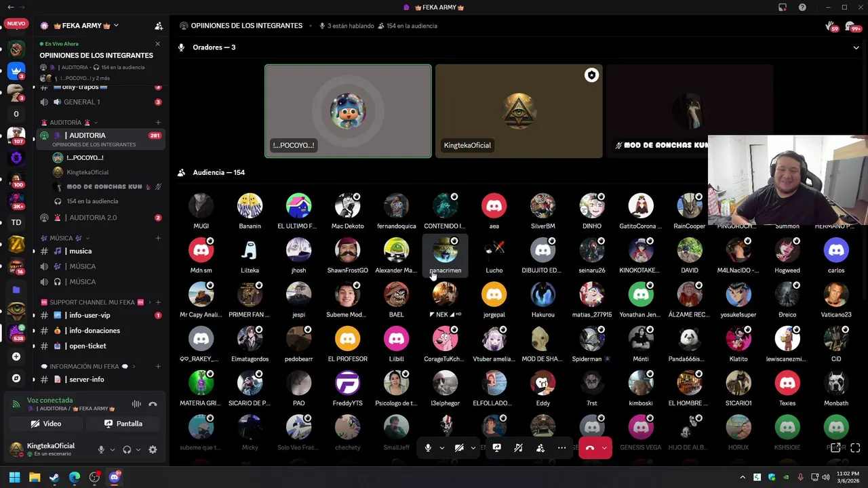Click the Spiderman audience avatar
The height and width of the screenshot is (488, 868).
pyautogui.click(x=591, y=339)
